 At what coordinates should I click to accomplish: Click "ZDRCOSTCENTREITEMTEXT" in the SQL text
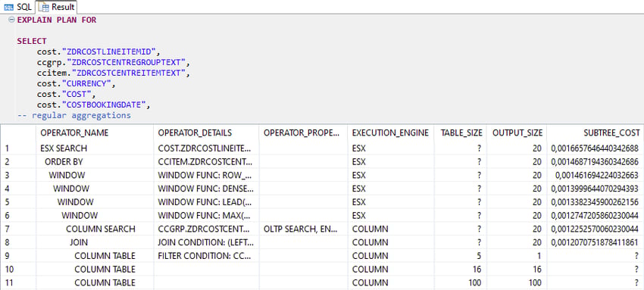[129, 73]
